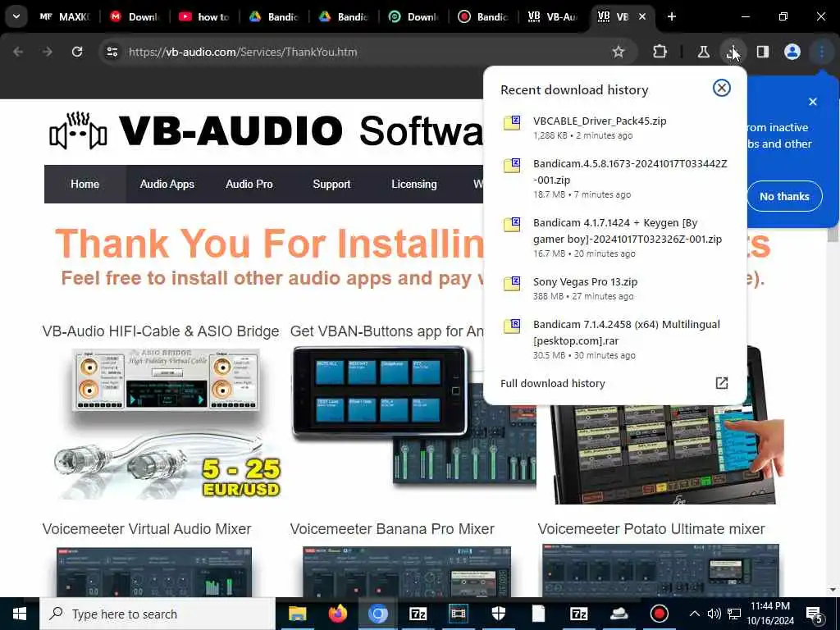Switch to the MAXKI browser tab
Image resolution: width=840 pixels, height=630 pixels.
pos(64,16)
